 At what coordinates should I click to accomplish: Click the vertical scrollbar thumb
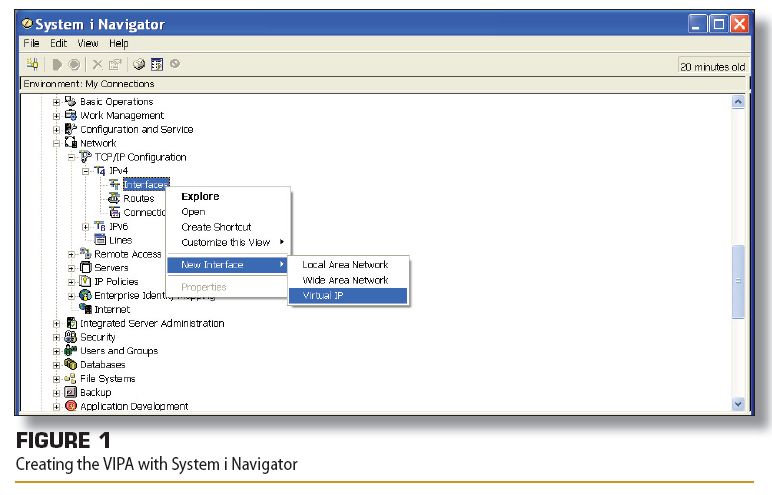pyautogui.click(x=738, y=281)
